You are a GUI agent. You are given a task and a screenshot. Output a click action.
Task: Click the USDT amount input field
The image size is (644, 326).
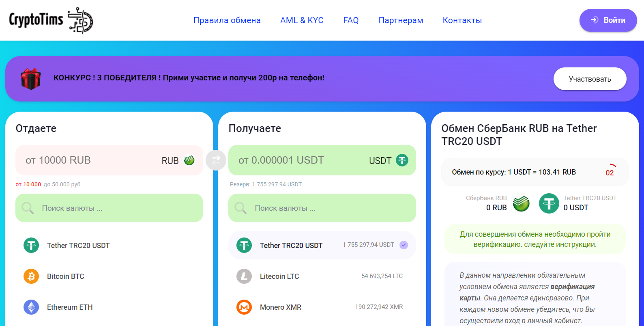tap(322, 160)
